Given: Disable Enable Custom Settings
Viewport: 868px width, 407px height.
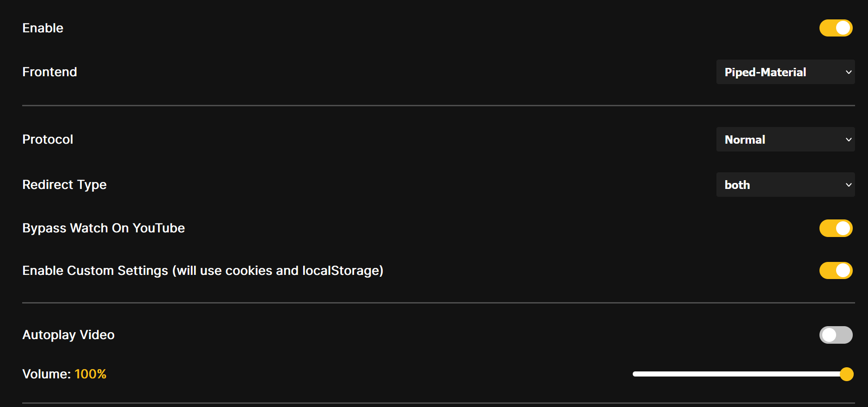Looking at the screenshot, I should click(x=836, y=270).
